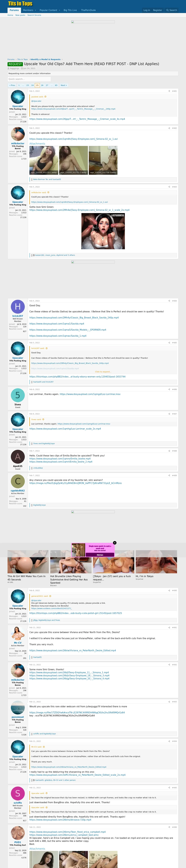Open the 'Forums' breadcrumb link
Screen dimensions: 186x868
point(11,59)
